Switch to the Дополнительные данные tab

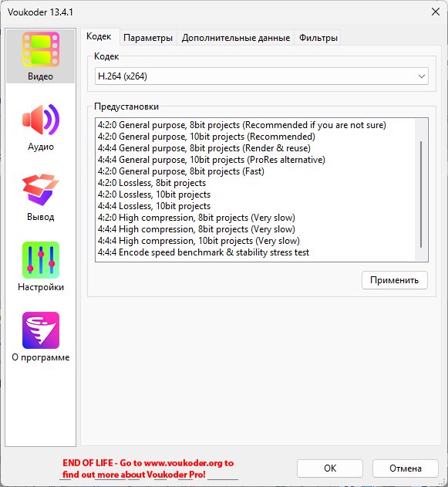click(x=236, y=38)
